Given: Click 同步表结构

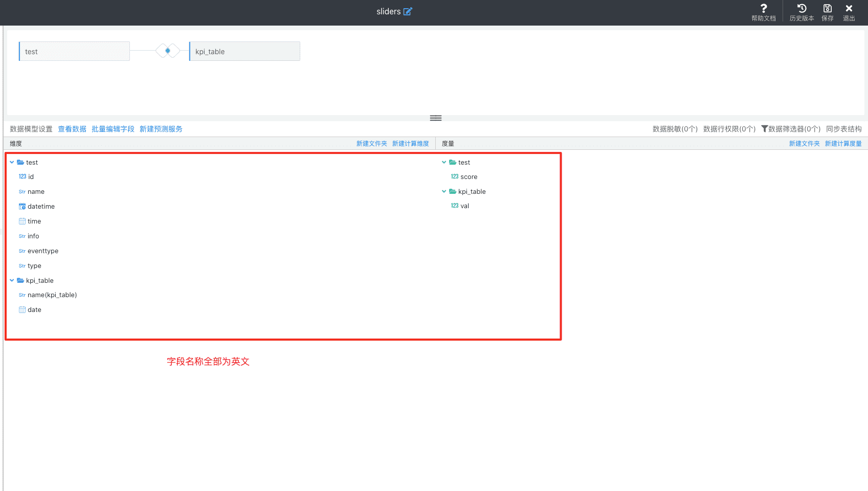Looking at the screenshot, I should tap(844, 129).
